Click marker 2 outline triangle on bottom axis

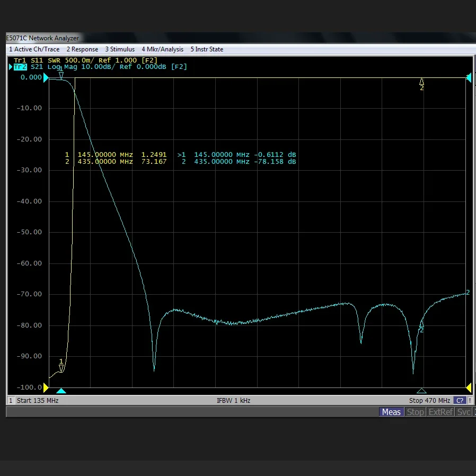click(x=421, y=391)
